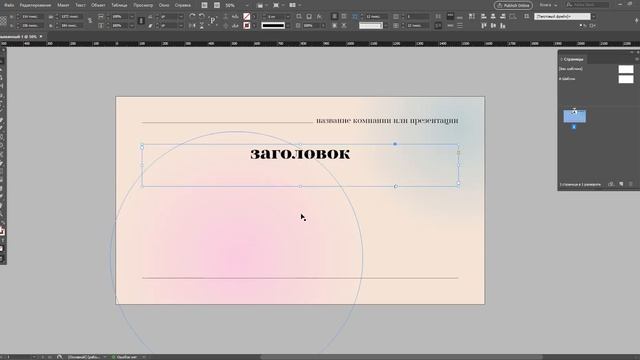Click the number of columns field

point(417,17)
